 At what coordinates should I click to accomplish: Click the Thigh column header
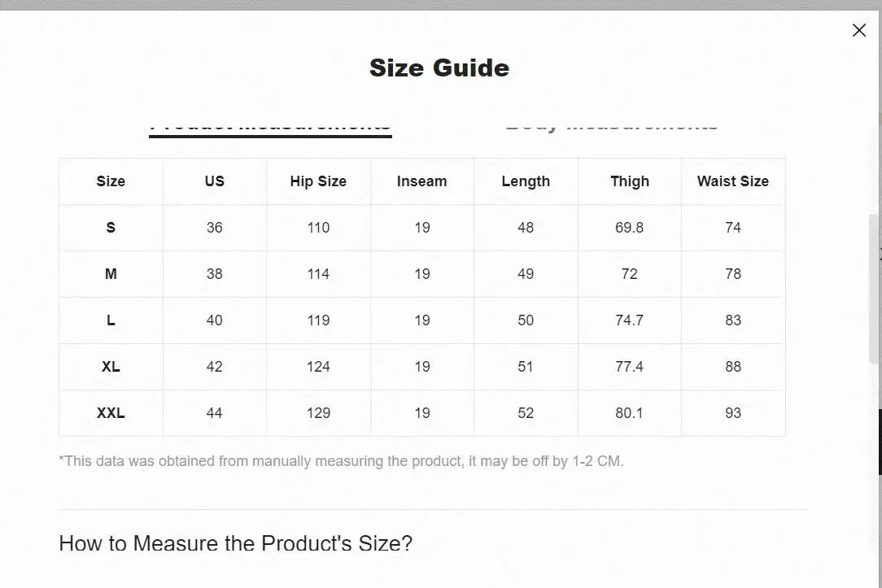629,181
